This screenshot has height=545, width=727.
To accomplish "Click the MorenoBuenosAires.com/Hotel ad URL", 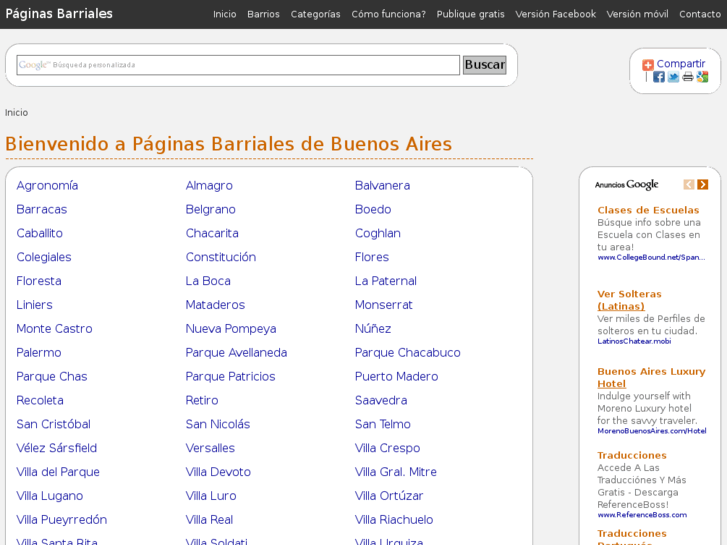I will coord(651,431).
